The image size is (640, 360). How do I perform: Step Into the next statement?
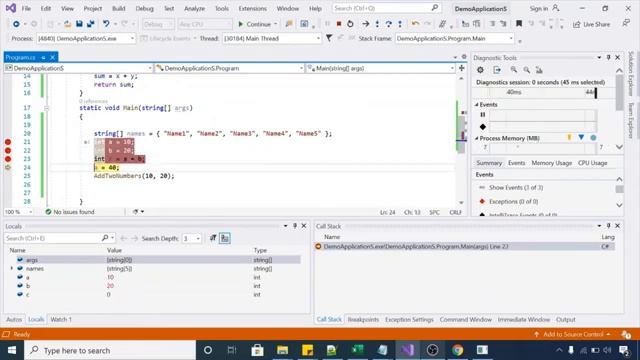pyautogui.click(x=377, y=24)
